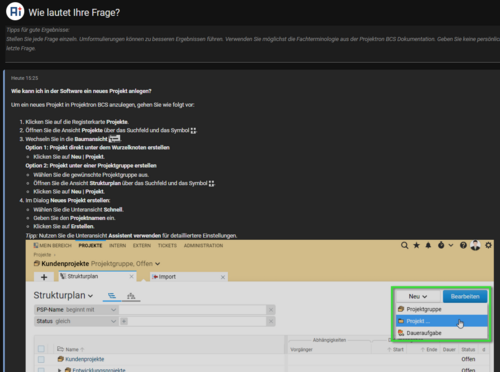The width and height of the screenshot is (500, 372).
Task: Clear the Status filter with X
Action: 271,321
